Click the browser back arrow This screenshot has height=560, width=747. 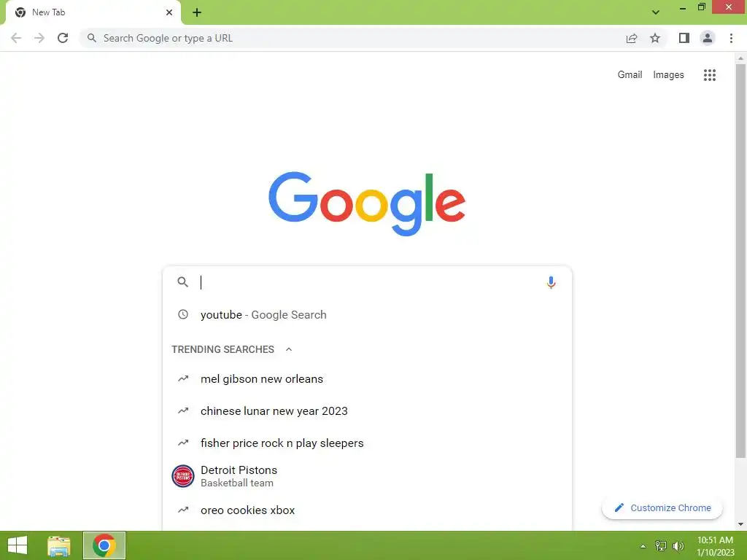(16, 38)
